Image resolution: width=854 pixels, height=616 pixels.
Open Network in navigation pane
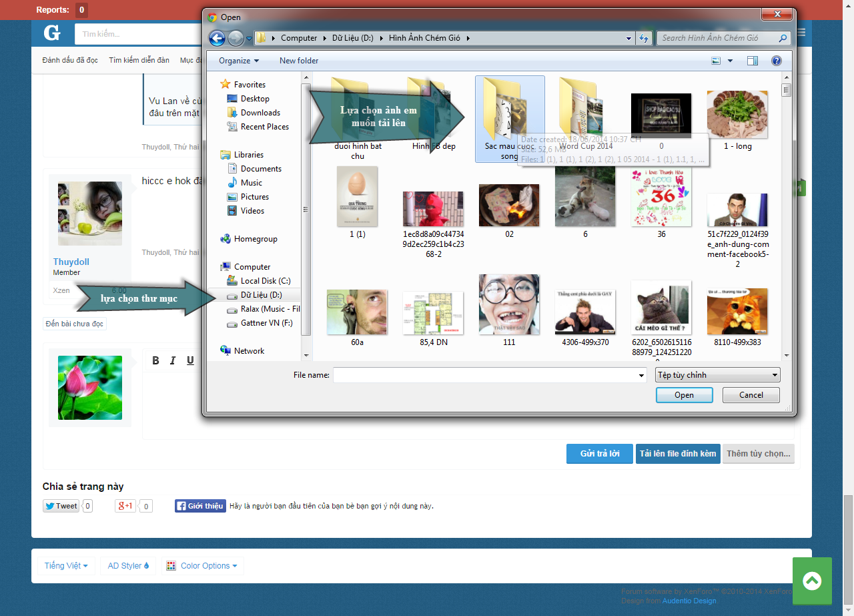click(x=242, y=351)
